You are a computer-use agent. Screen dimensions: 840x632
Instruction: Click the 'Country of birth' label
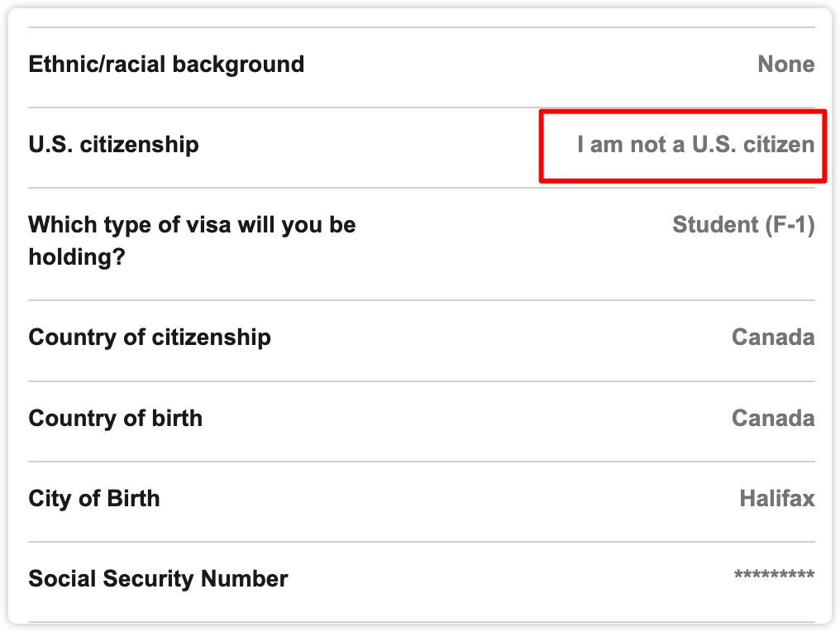(115, 418)
